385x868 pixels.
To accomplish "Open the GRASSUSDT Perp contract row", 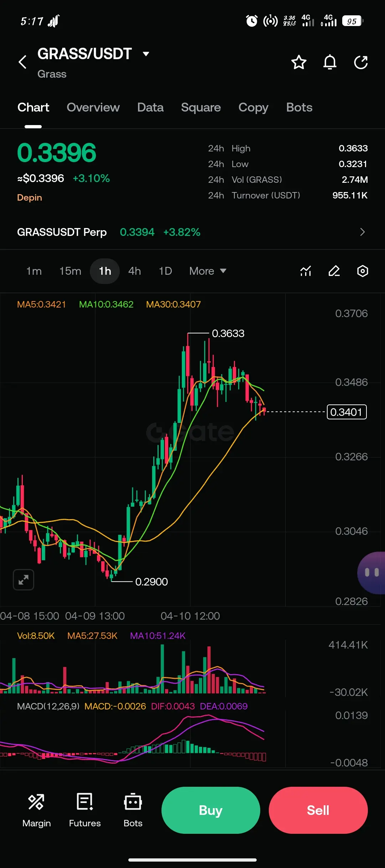I will click(x=192, y=232).
